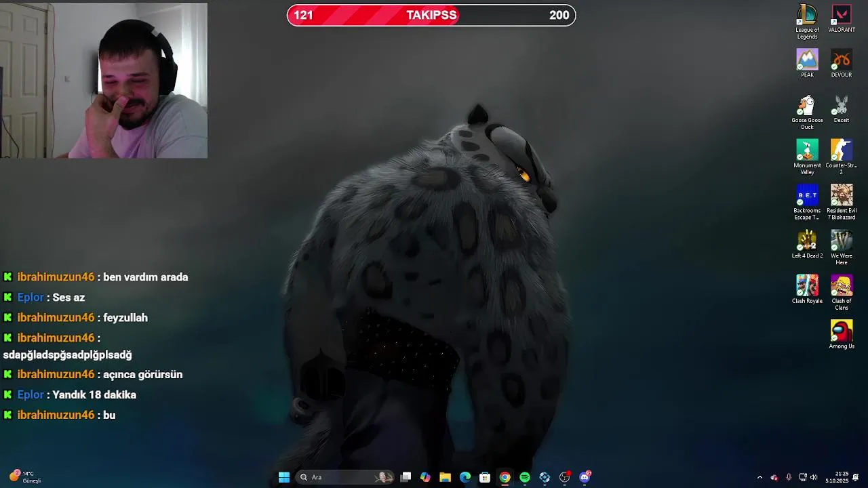This screenshot has width=868, height=488.
Task: Click the microphone tray icon
Action: [x=789, y=477]
